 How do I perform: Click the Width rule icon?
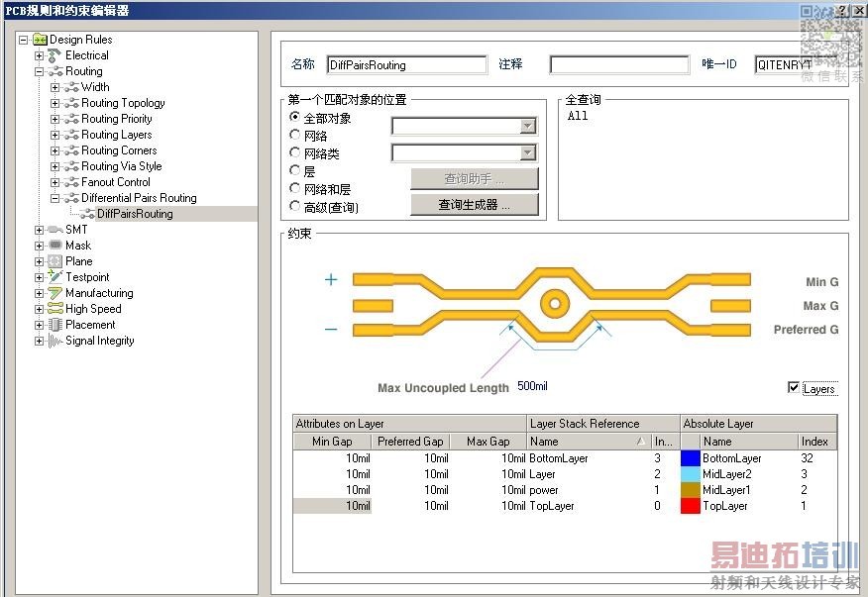tap(71, 87)
